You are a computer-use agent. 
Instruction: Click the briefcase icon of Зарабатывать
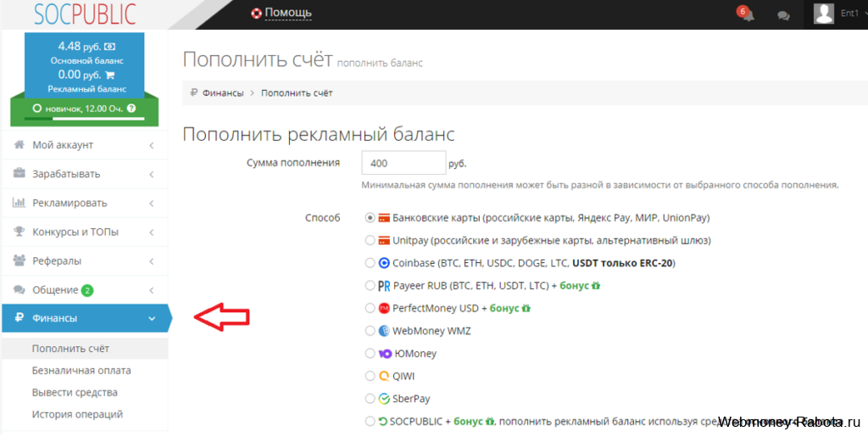click(19, 173)
